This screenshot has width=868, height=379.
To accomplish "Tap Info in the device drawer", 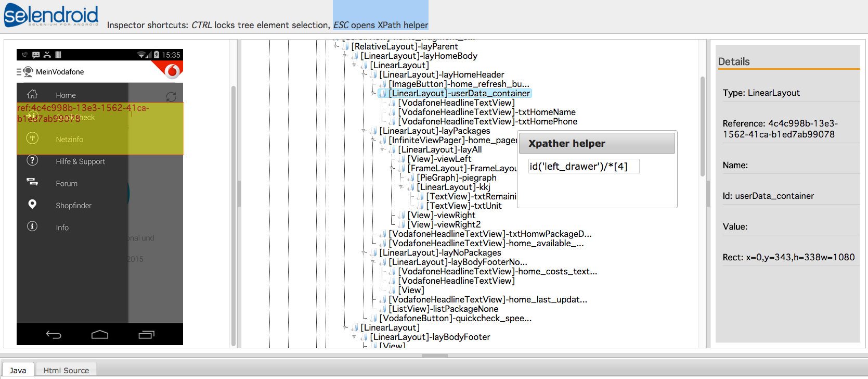I will pyautogui.click(x=62, y=228).
